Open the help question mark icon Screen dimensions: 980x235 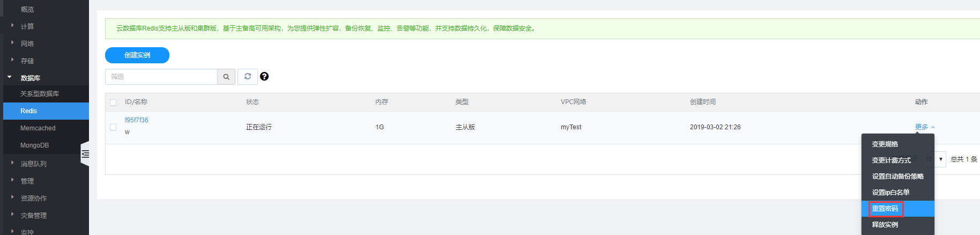(264, 77)
